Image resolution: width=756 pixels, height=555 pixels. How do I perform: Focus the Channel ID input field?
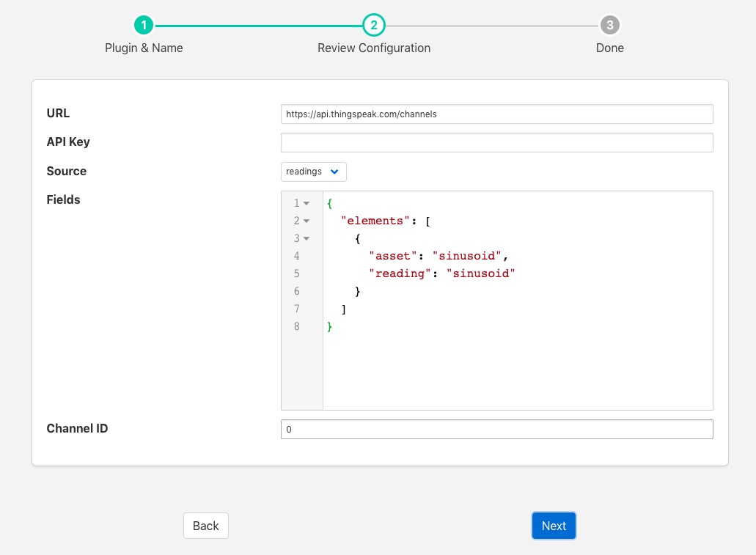coord(496,429)
